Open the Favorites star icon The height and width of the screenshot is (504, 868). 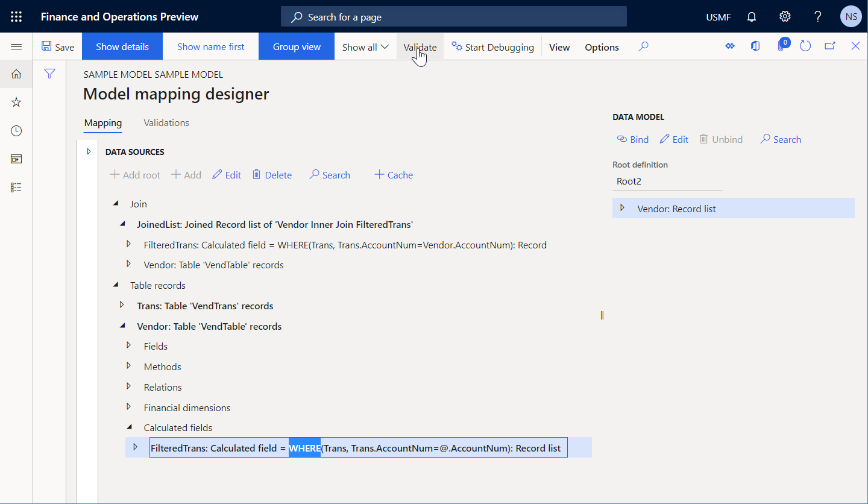[16, 102]
